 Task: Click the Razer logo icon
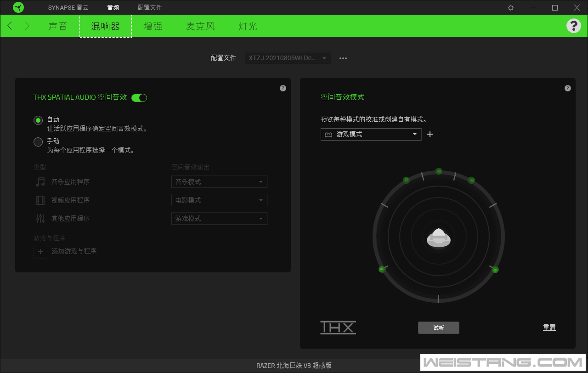[x=18, y=7]
